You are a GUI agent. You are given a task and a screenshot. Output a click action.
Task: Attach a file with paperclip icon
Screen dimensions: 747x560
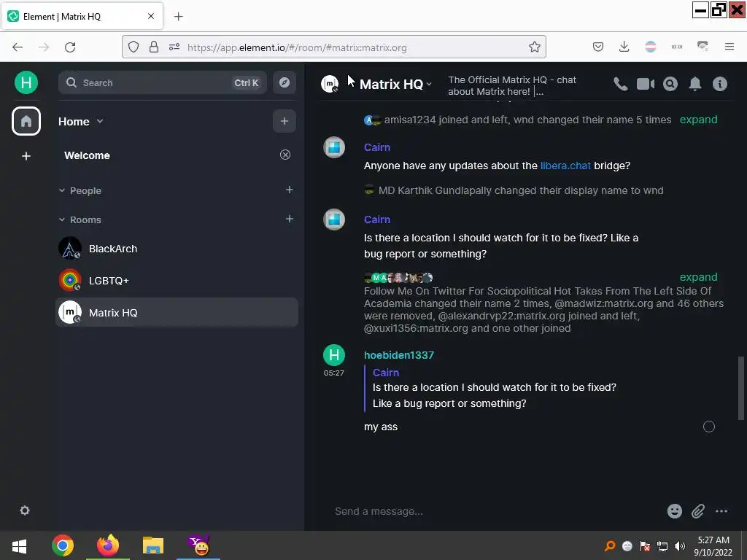click(x=698, y=511)
